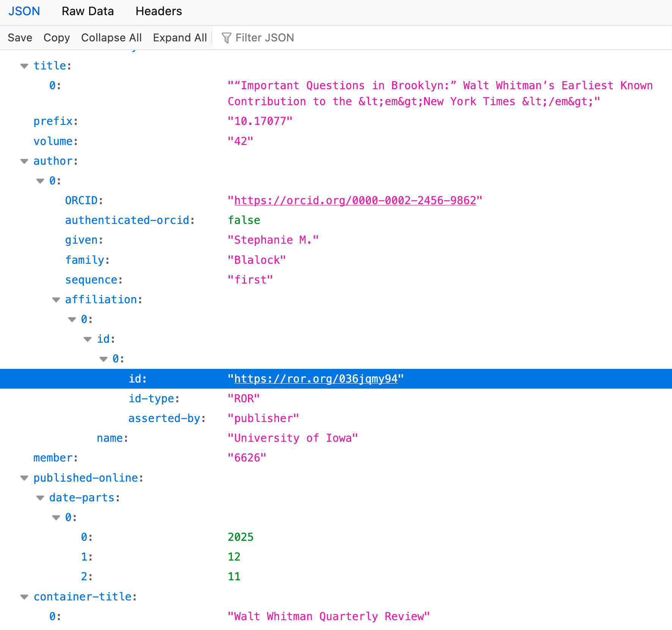The width and height of the screenshot is (672, 630).
Task: Collapse the published-online node
Action: point(24,478)
